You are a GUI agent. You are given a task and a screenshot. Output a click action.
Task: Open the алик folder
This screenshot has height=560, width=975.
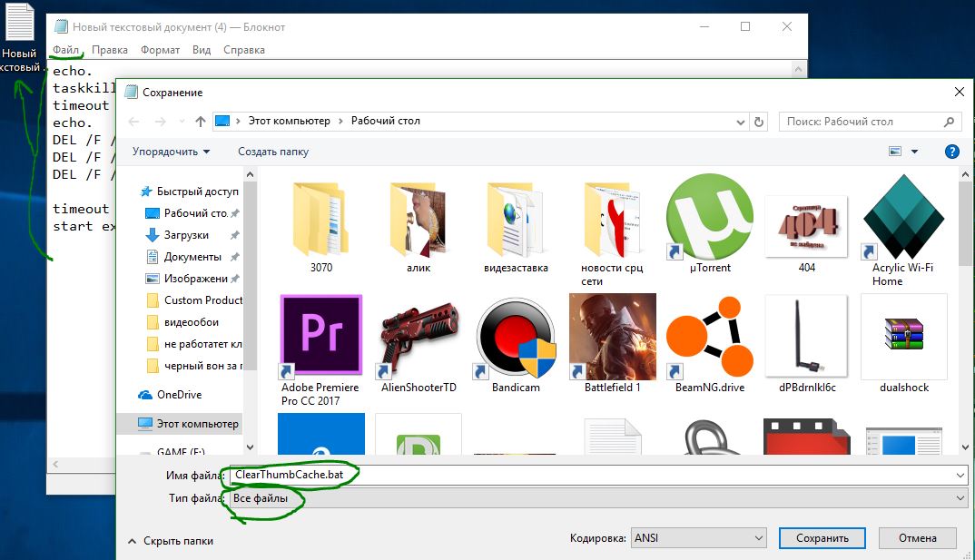tap(419, 224)
